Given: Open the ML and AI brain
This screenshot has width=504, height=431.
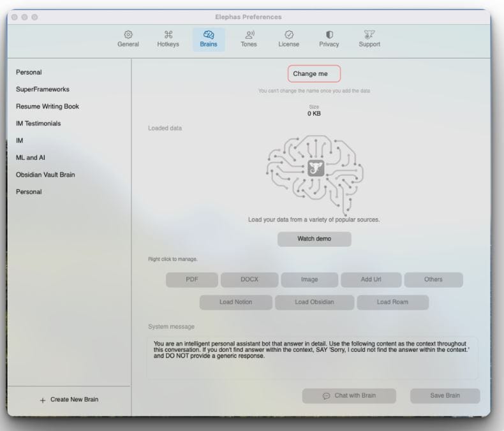Looking at the screenshot, I should click(31, 157).
